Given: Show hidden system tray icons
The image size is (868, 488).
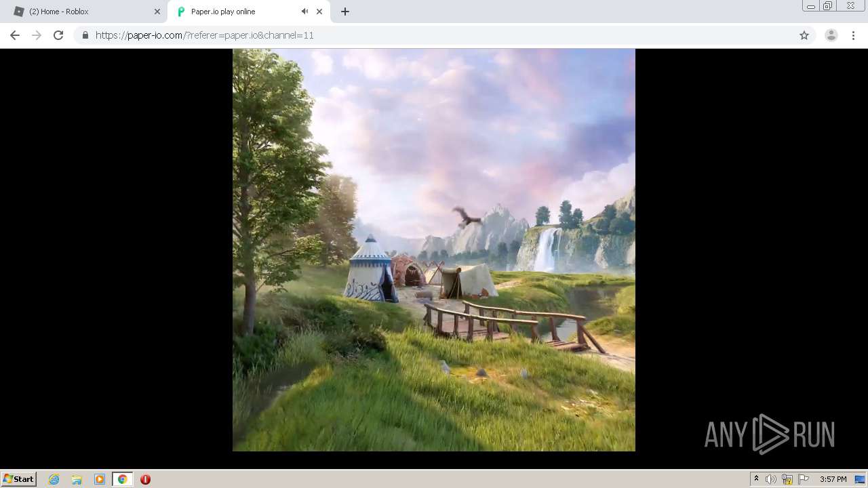Looking at the screenshot, I should (756, 479).
